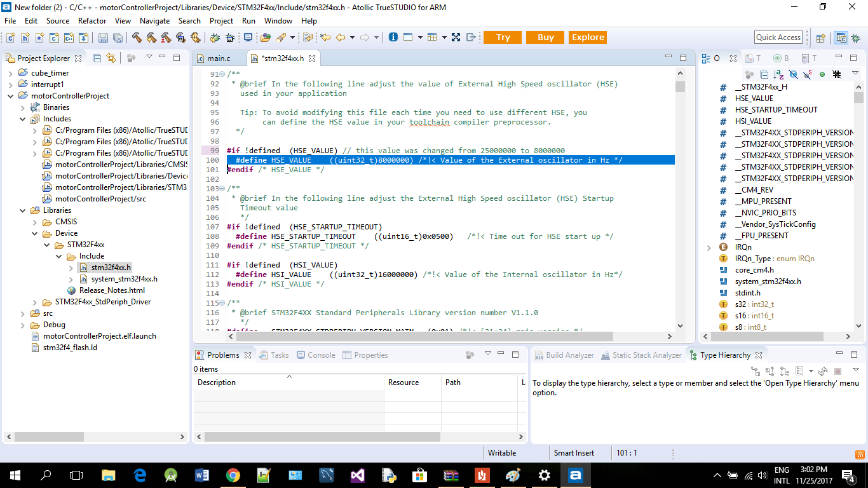Image resolution: width=868 pixels, height=488 pixels.
Task: Collapse code fold at line 91
Action: point(222,74)
